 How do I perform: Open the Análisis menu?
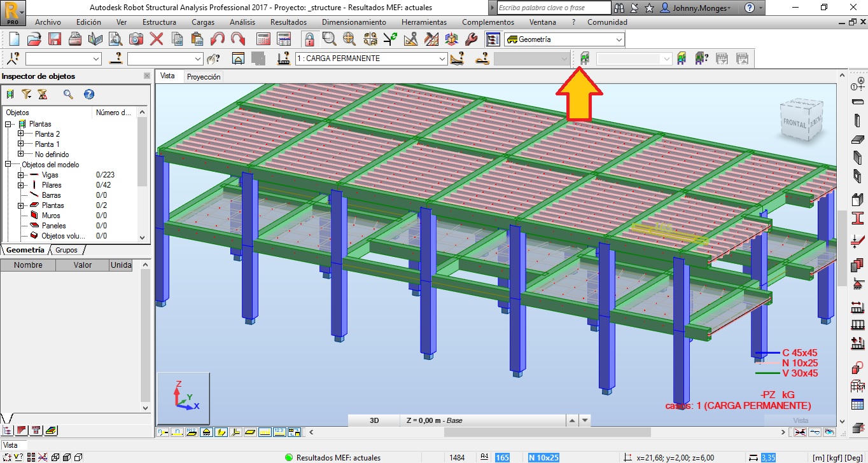242,22
